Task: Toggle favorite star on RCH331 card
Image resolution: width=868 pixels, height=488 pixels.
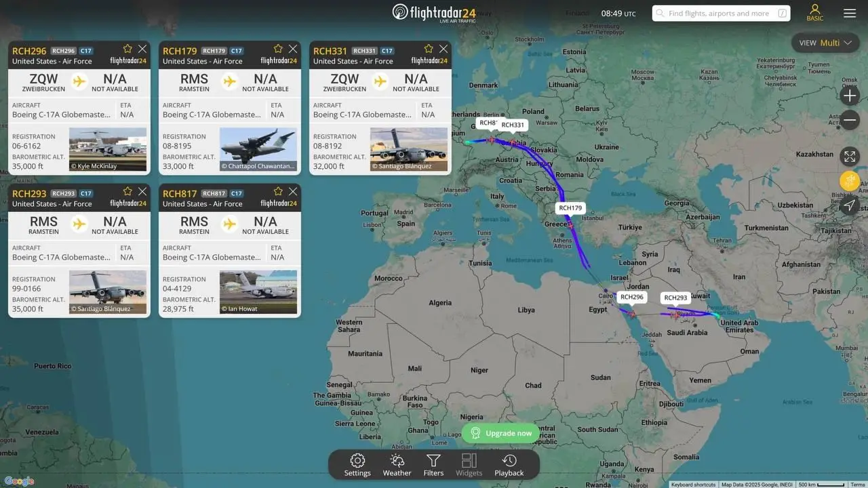Action: pos(429,49)
